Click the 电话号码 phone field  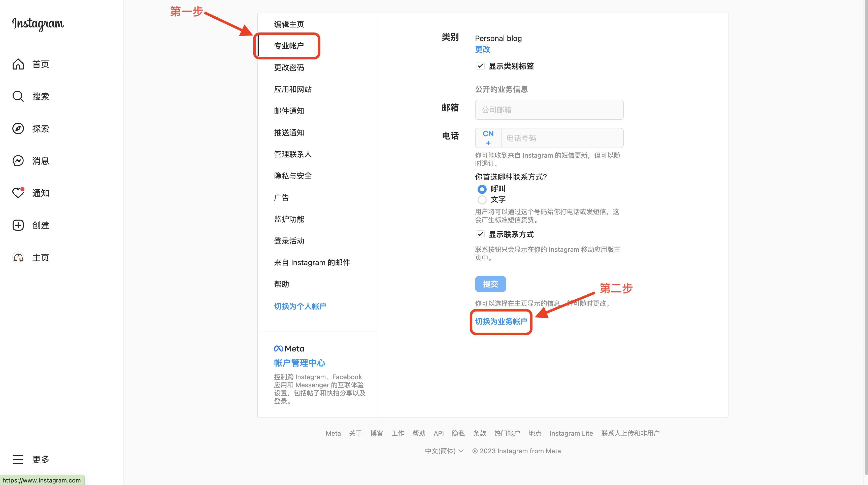tap(562, 138)
